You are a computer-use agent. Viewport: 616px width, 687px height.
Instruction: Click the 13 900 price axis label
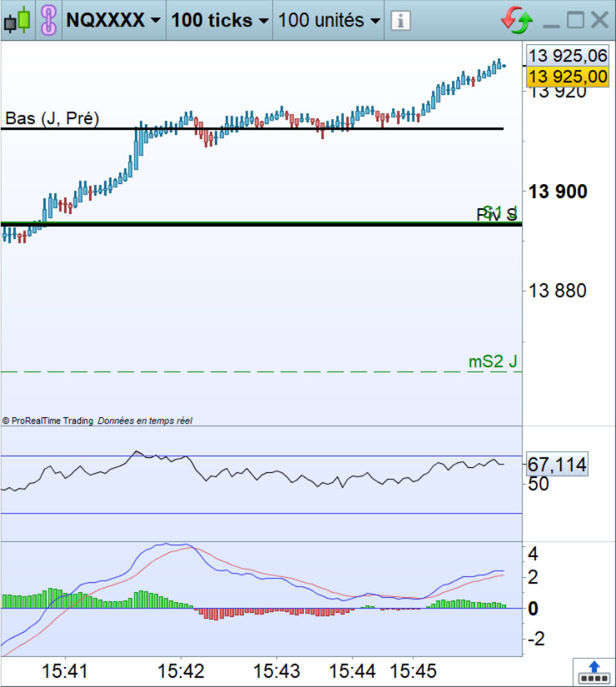557,192
